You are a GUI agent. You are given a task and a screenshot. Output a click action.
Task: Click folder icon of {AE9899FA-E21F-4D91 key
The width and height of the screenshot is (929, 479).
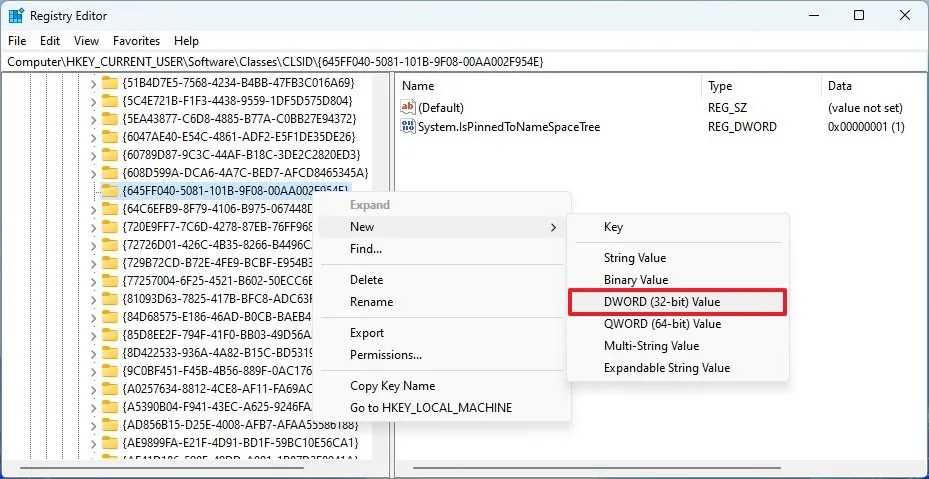tap(110, 442)
